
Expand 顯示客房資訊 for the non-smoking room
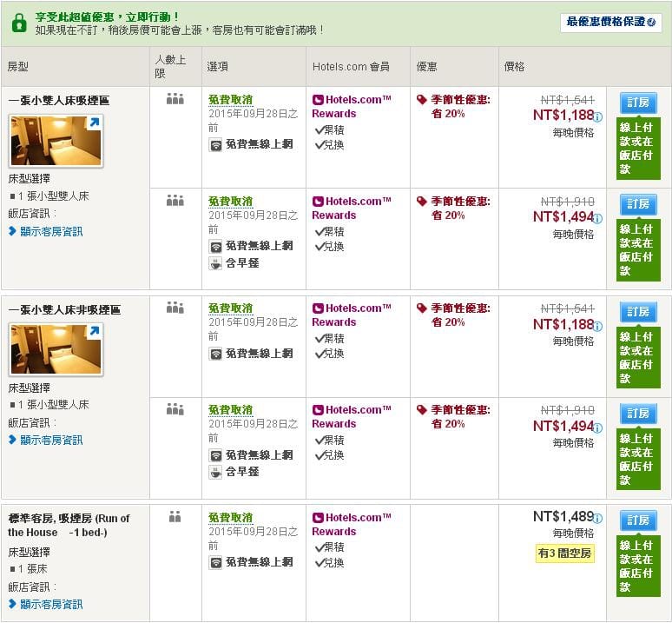(51, 440)
